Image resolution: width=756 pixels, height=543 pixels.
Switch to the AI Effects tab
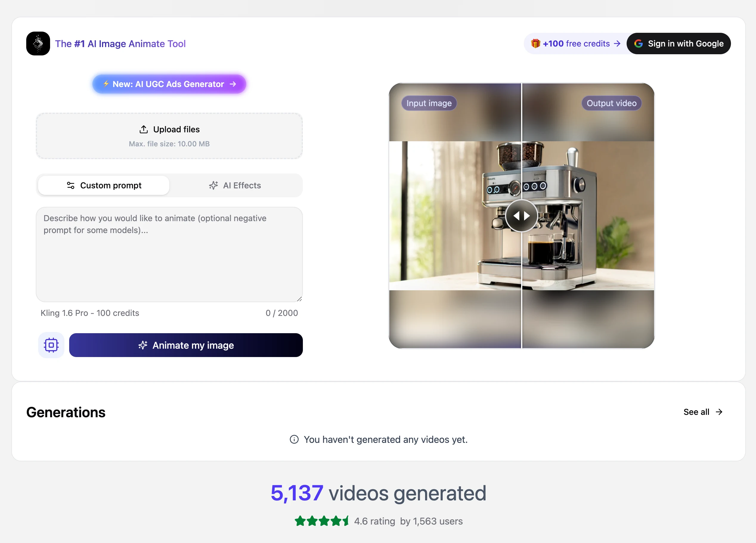point(235,185)
